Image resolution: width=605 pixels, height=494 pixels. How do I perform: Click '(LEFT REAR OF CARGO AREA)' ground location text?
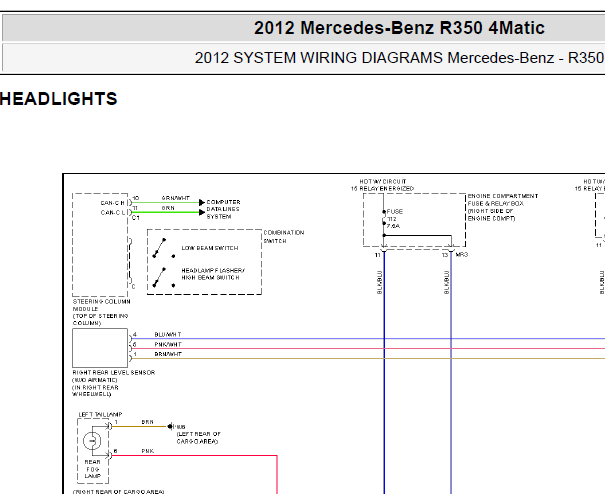tap(198, 438)
